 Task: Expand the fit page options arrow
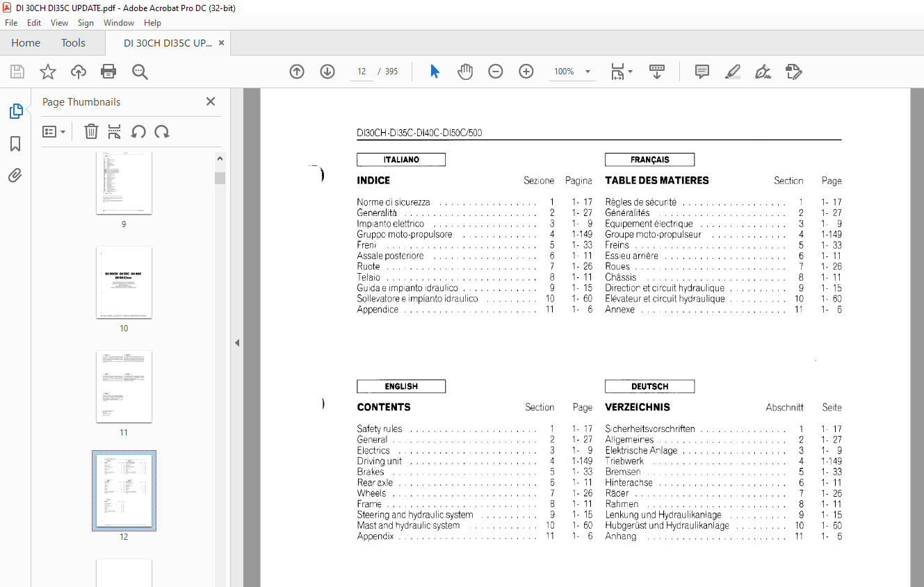pyautogui.click(x=630, y=72)
